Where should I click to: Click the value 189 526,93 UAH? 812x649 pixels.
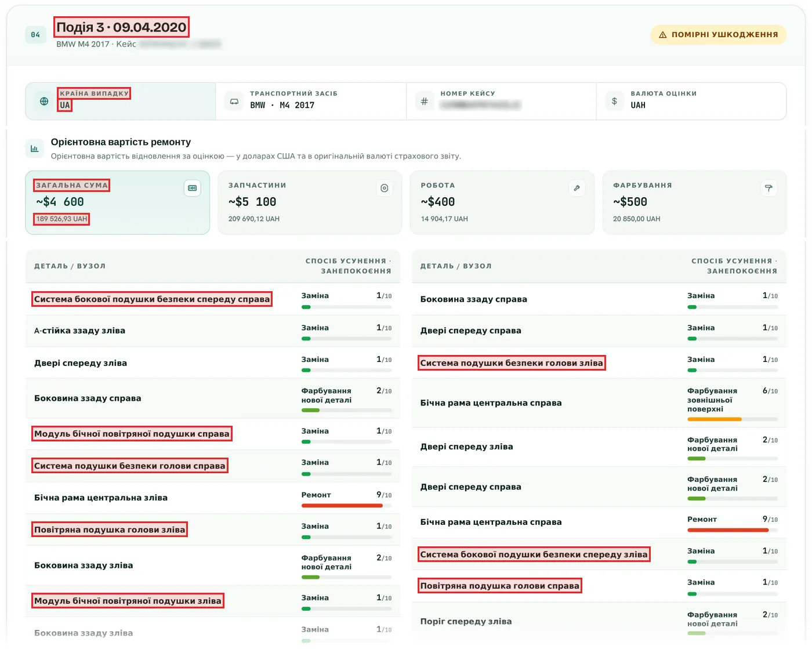61,219
